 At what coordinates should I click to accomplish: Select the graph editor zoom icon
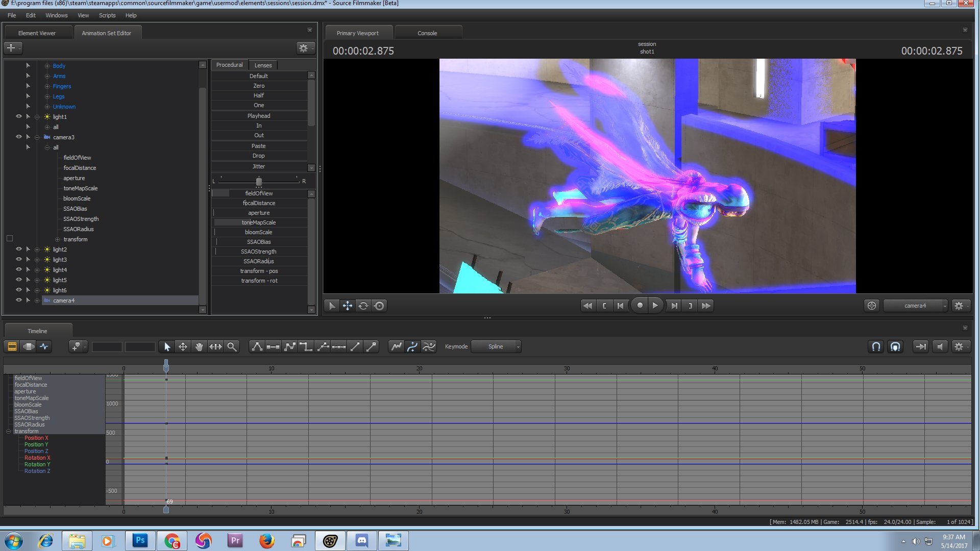click(232, 346)
